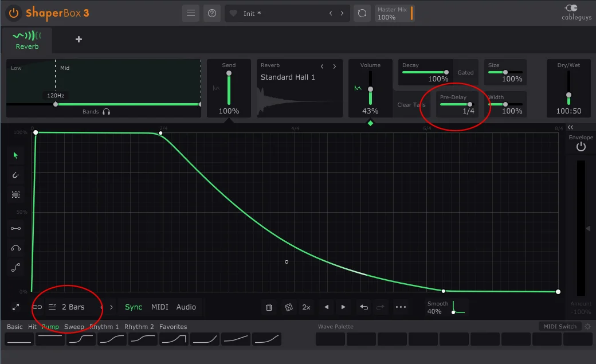
Task: Select the marquee selection tool
Action: [15, 195]
